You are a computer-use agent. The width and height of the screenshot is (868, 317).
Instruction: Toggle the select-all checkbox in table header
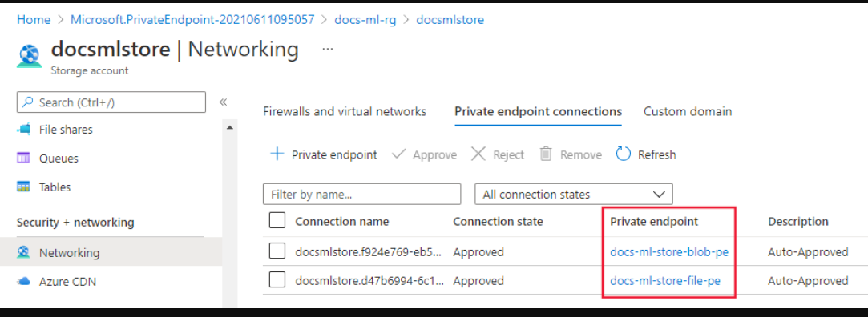pos(277,221)
